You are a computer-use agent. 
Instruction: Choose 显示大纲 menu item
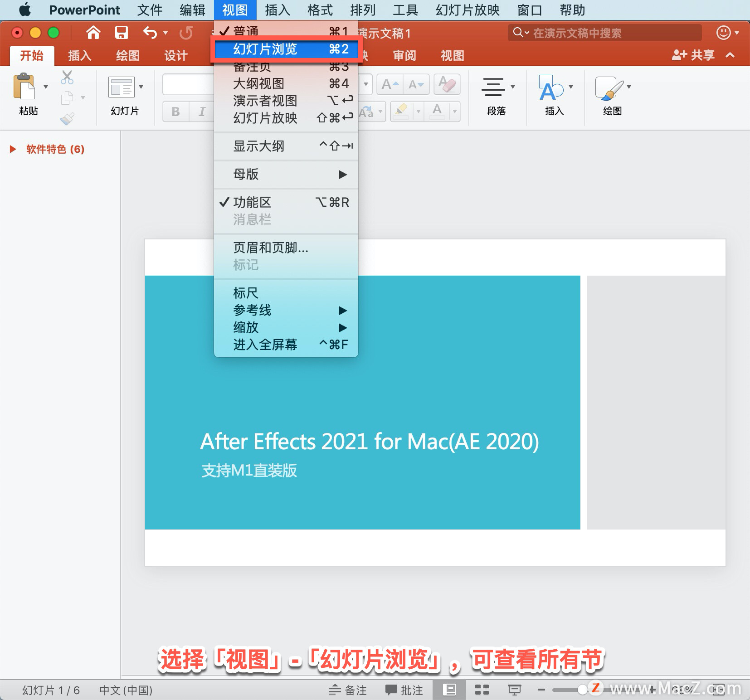(286, 146)
